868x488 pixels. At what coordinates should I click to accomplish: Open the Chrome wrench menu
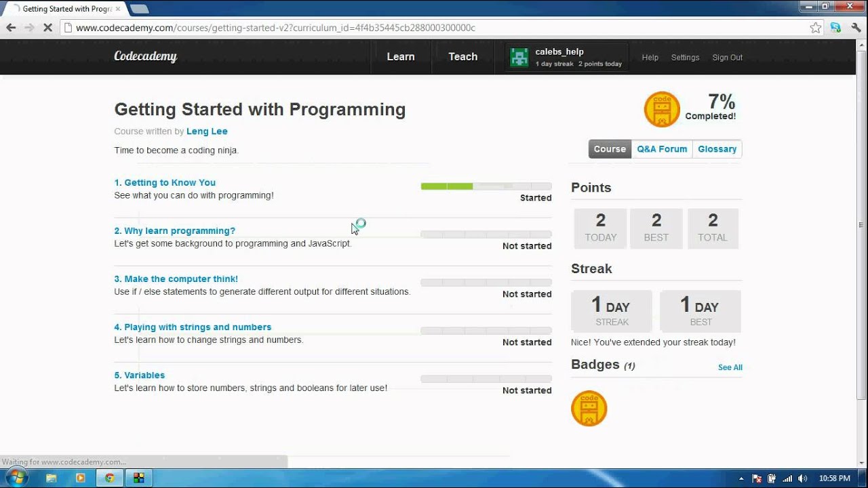[x=856, y=28]
